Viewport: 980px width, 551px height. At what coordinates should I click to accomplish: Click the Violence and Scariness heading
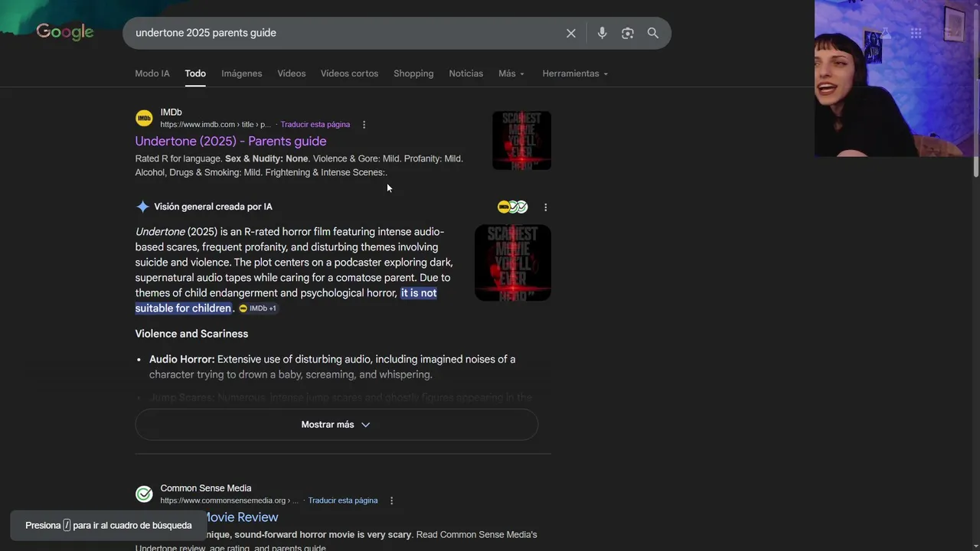[x=191, y=334]
